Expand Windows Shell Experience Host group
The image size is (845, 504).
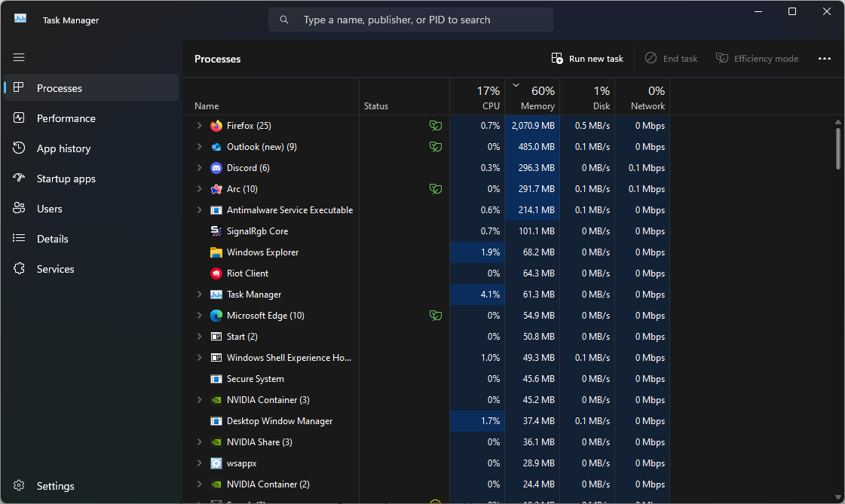click(200, 358)
